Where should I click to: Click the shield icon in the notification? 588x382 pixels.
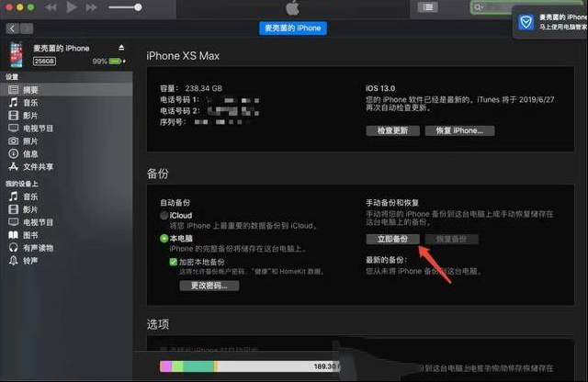[x=526, y=22]
